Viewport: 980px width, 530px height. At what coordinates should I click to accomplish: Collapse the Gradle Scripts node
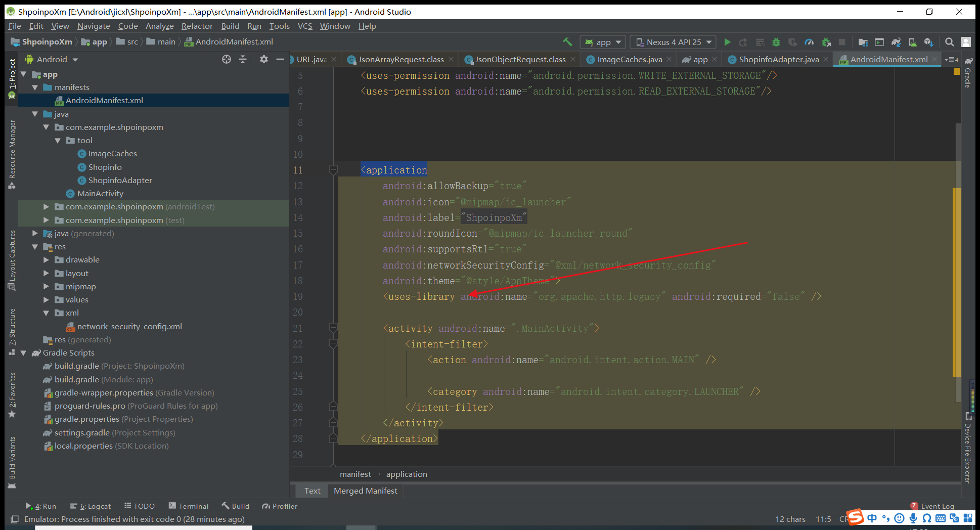tap(23, 353)
